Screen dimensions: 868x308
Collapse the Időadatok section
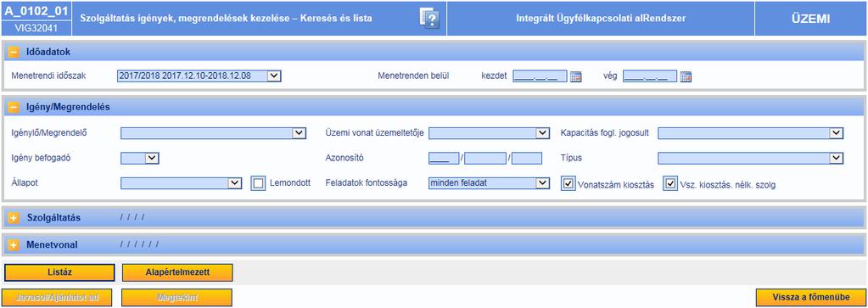pos(14,52)
